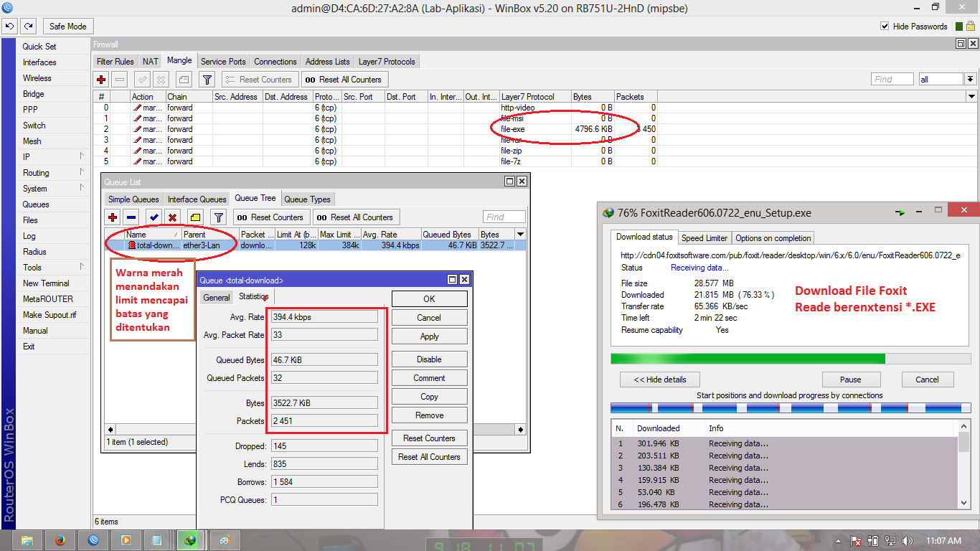Select connection row with 301.946 KB downloaded
980x551 pixels.
pos(785,443)
